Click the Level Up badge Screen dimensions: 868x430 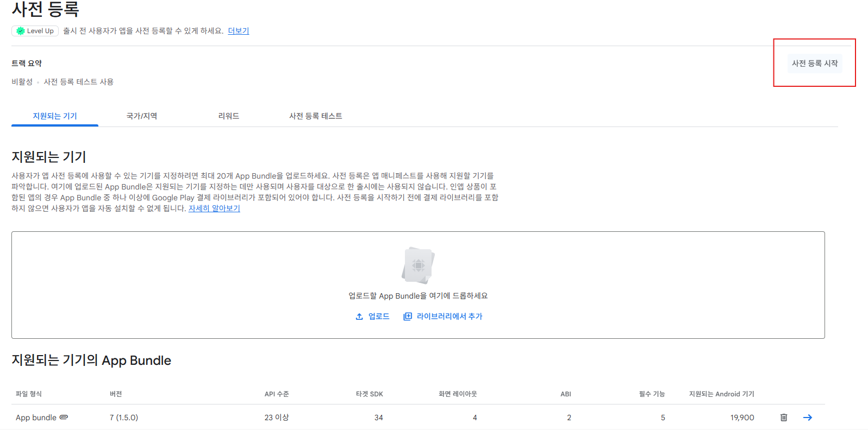pyautogui.click(x=35, y=31)
